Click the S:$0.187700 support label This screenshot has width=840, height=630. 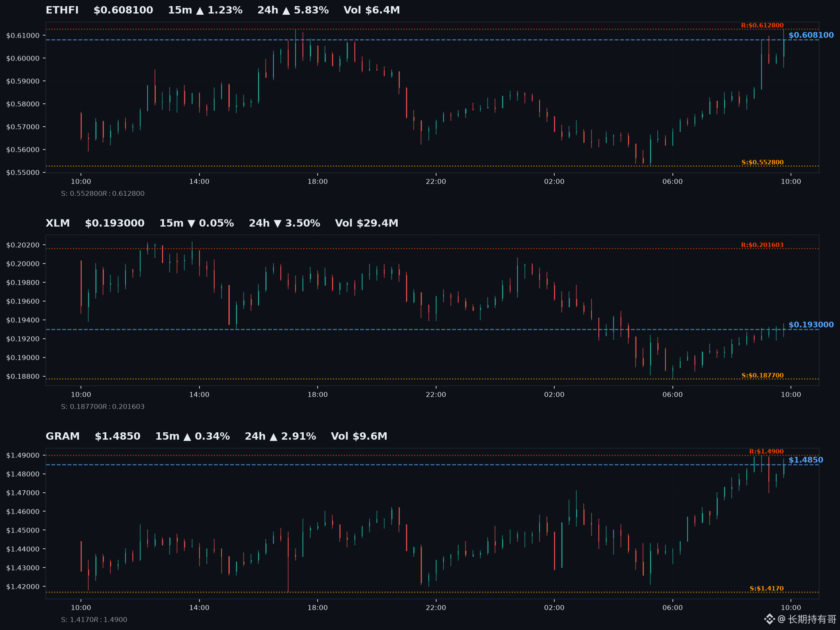coord(763,375)
